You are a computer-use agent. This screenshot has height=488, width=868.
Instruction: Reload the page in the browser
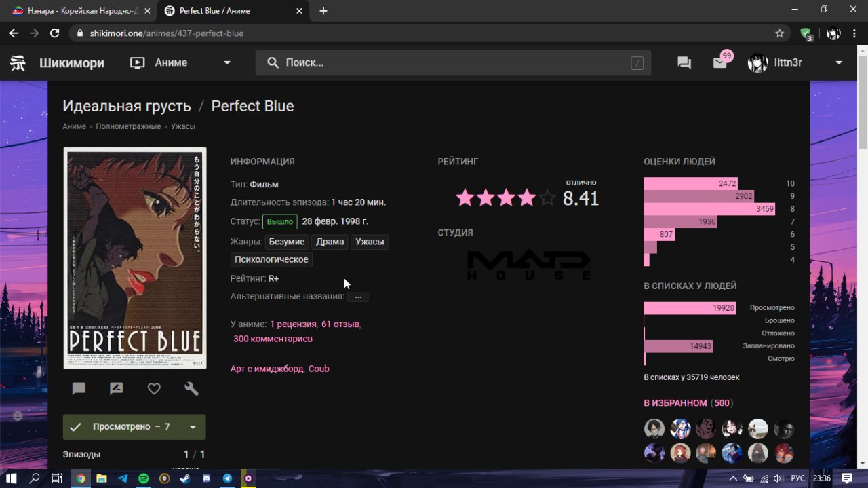tap(56, 33)
